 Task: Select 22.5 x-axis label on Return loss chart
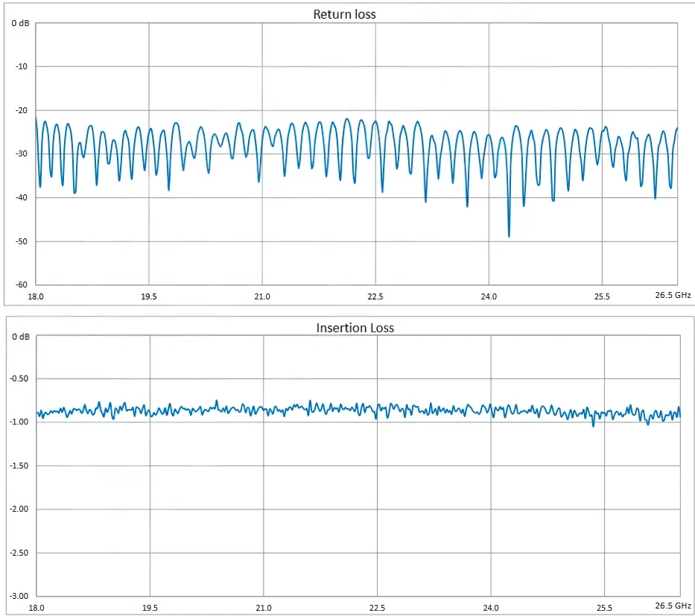(375, 296)
